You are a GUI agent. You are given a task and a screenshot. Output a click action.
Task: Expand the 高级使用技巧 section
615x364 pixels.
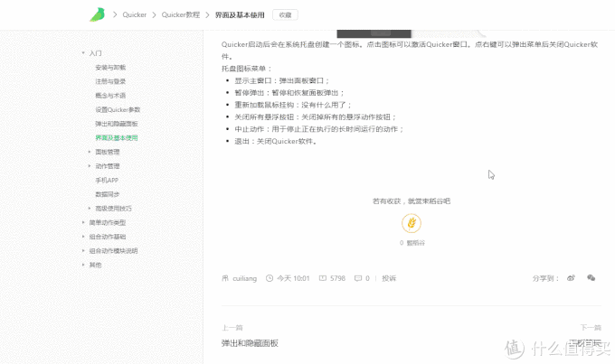click(x=90, y=208)
